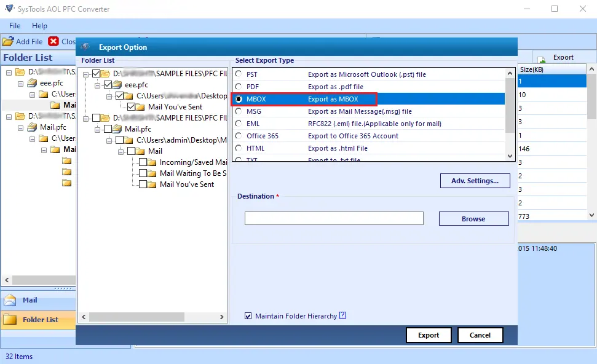
Task: Collapse the eee.pfc node in dialog tree
Action: (x=98, y=85)
